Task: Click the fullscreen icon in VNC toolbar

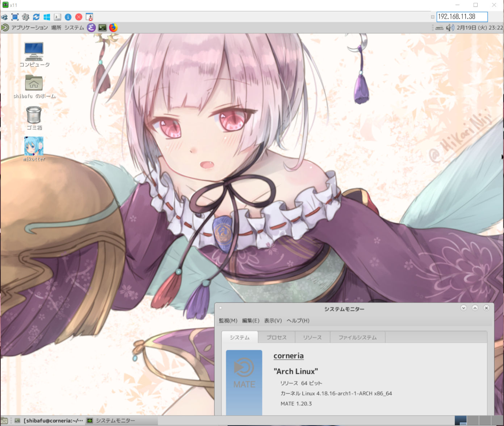Action: coord(15,17)
